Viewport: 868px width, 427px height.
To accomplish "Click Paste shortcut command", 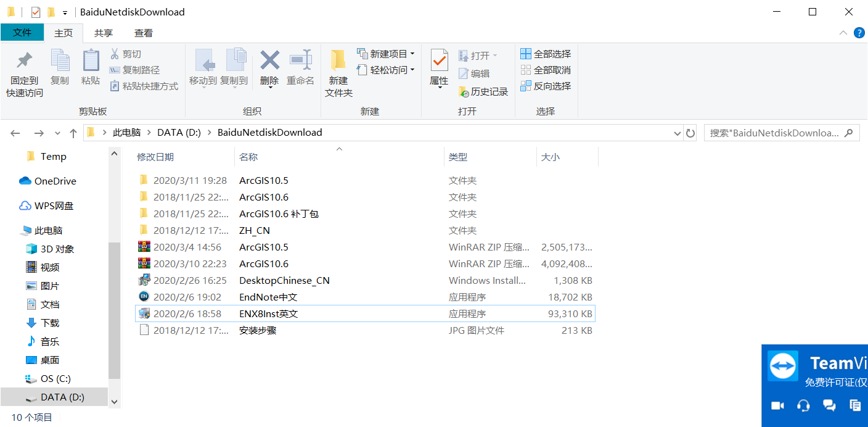I will point(144,86).
